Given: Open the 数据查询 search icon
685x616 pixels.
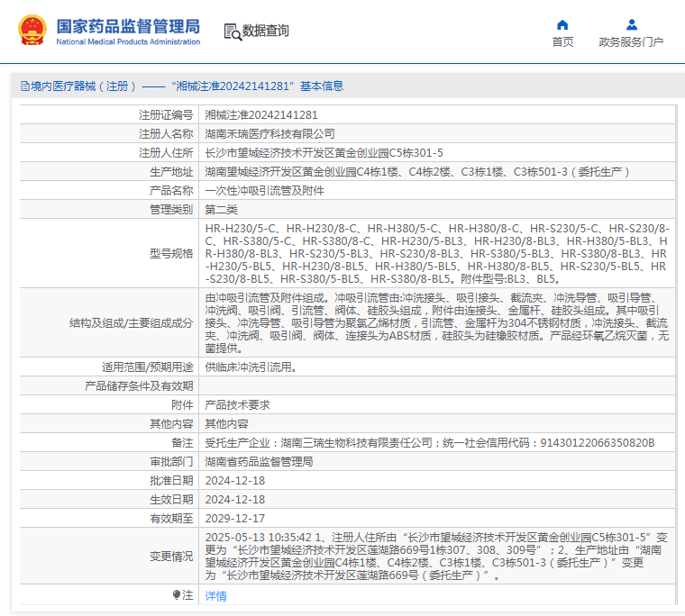Looking at the screenshot, I should [233, 32].
